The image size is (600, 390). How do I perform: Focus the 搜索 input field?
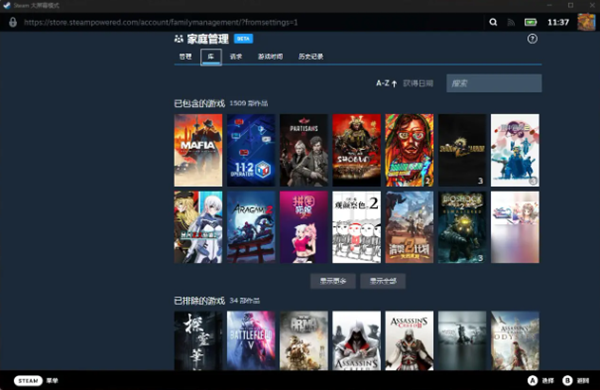[494, 83]
